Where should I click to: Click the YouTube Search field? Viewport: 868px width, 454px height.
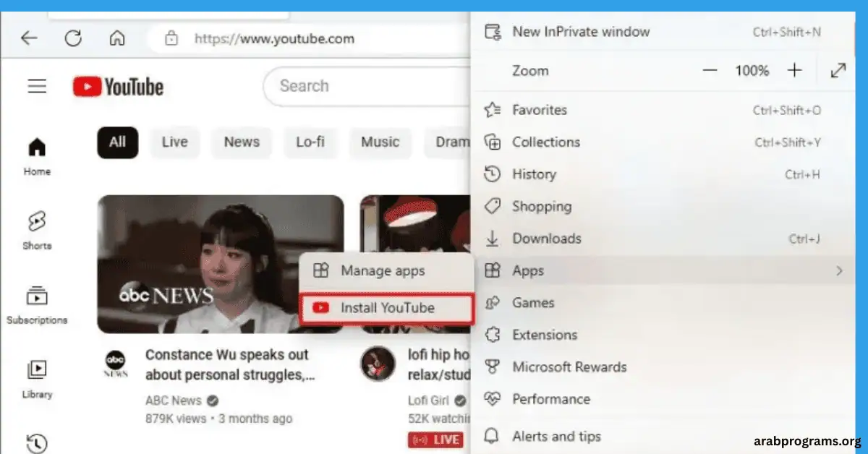pos(366,86)
